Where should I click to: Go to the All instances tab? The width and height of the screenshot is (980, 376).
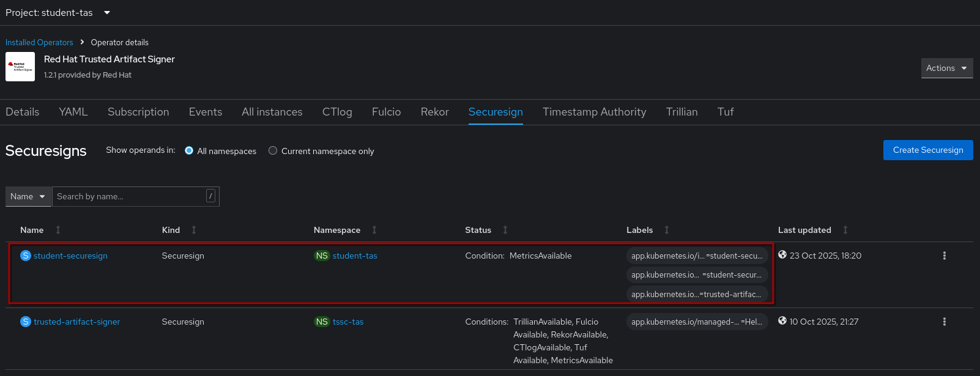coord(272,112)
